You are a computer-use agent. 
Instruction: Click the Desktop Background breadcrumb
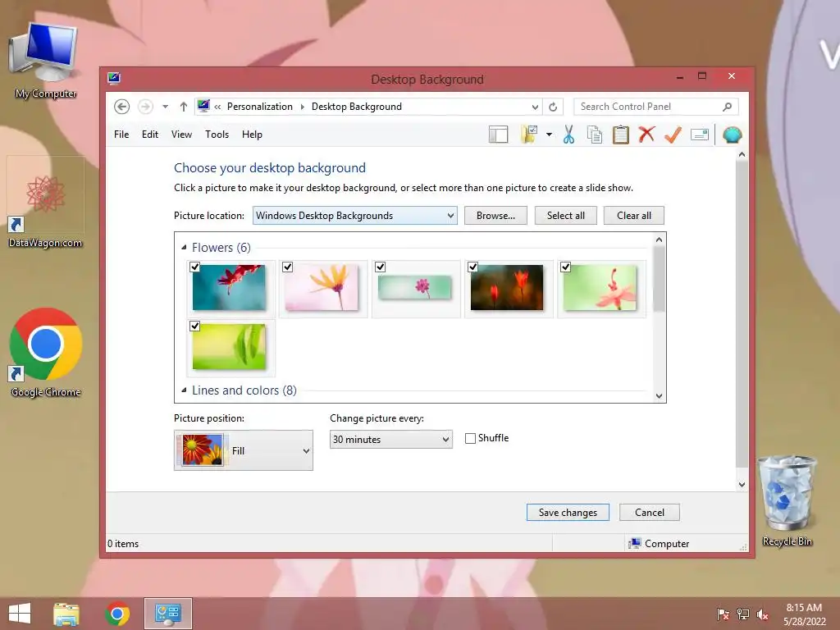(356, 107)
